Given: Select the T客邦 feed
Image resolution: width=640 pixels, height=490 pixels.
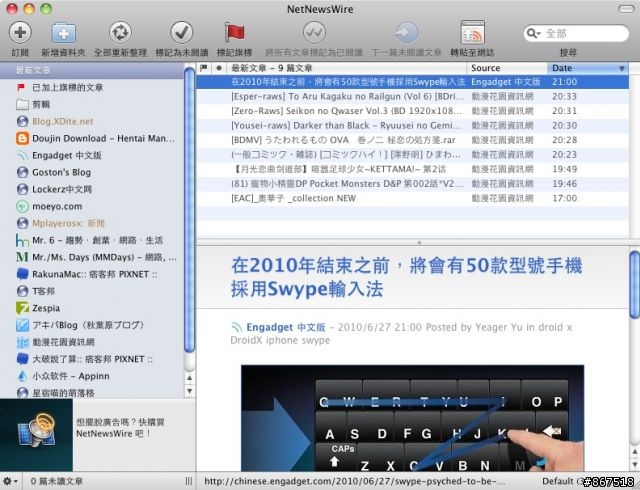Looking at the screenshot, I should point(43,291).
